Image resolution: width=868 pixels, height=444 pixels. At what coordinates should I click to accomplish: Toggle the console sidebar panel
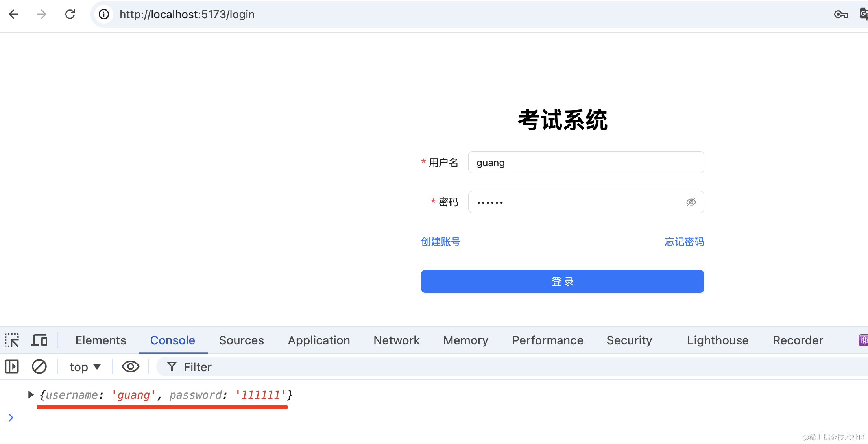pos(12,367)
